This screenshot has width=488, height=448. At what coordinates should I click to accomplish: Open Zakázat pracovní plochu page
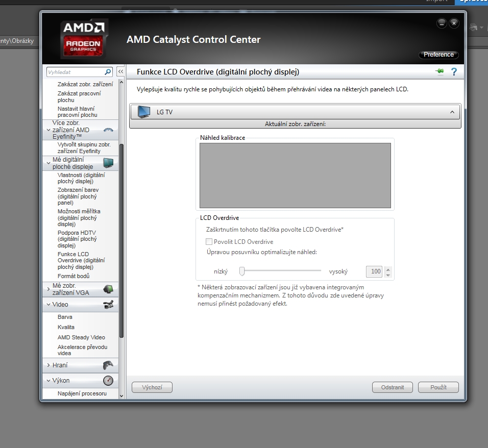point(79,96)
